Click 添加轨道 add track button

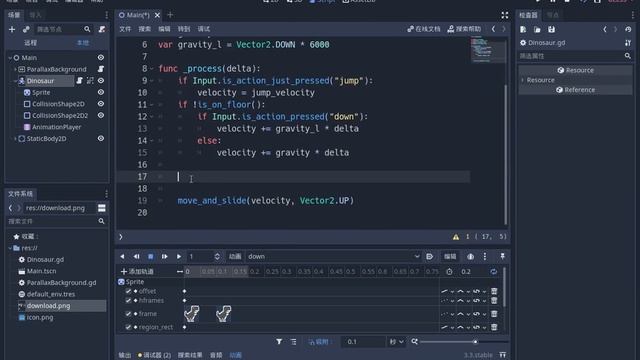pos(137,271)
